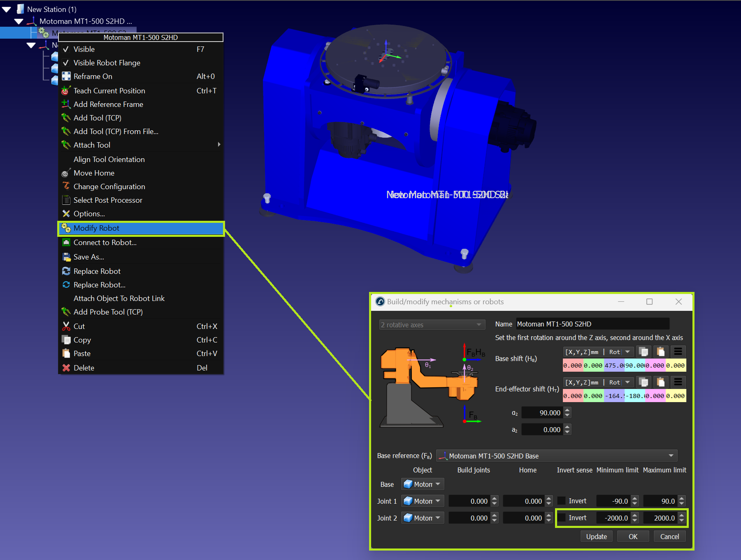Screen dimensions: 741x560
Task: Click the Teach Current Position target icon
Action: (66, 91)
